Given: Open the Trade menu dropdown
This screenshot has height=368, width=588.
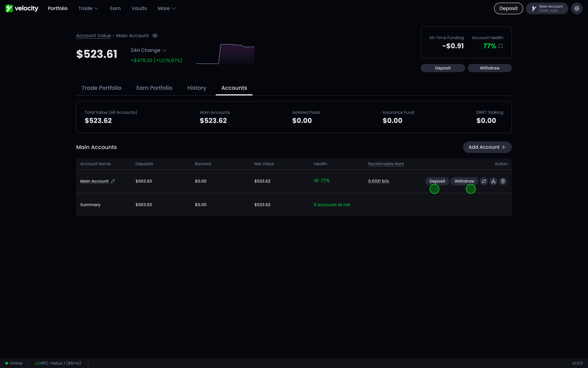Looking at the screenshot, I should (x=88, y=8).
